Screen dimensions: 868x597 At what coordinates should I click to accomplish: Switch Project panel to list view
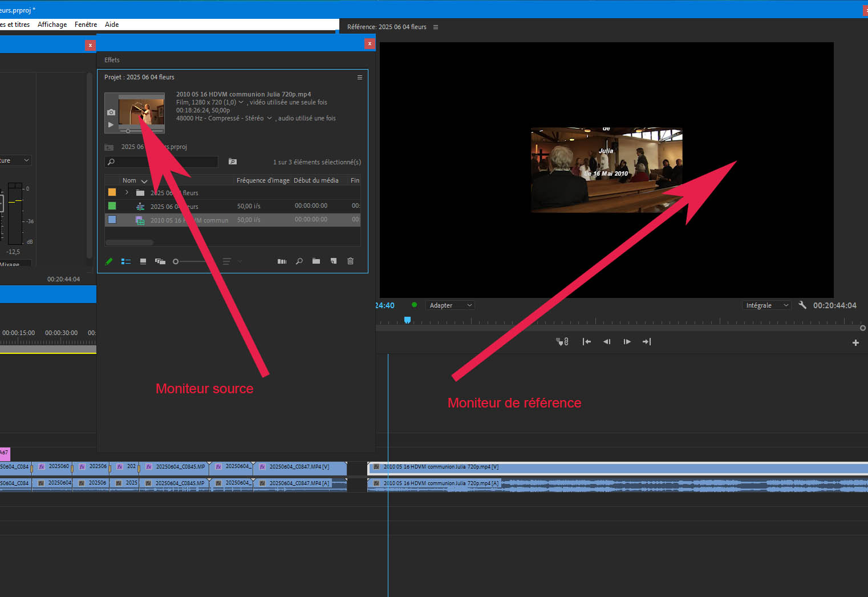pyautogui.click(x=126, y=261)
